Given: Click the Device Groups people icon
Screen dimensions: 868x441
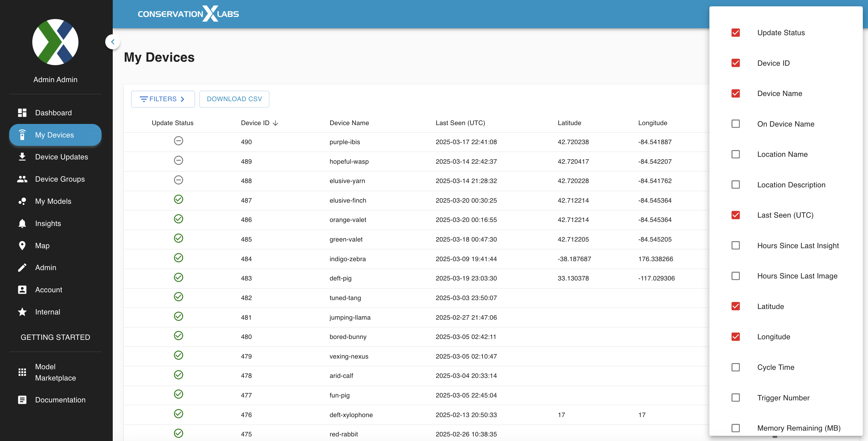Looking at the screenshot, I should [x=22, y=179].
